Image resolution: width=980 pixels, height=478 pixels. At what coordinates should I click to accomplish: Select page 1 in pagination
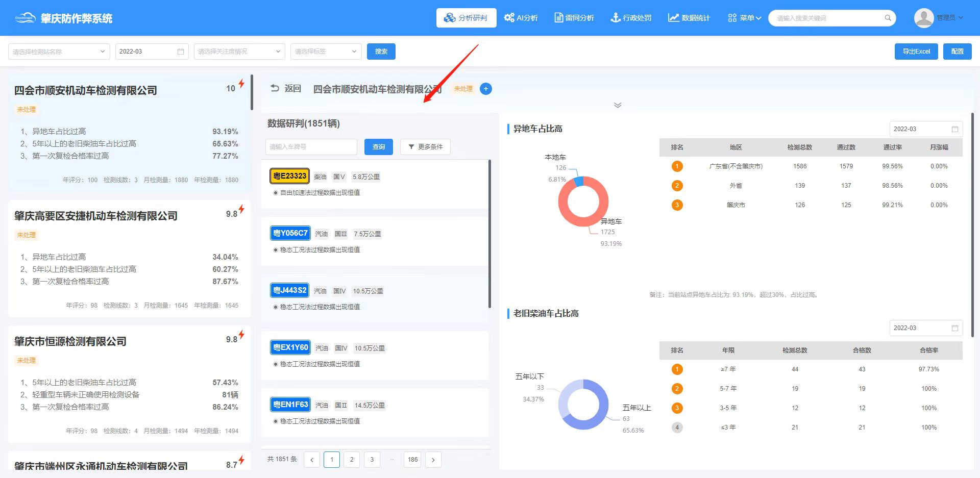[x=332, y=460]
